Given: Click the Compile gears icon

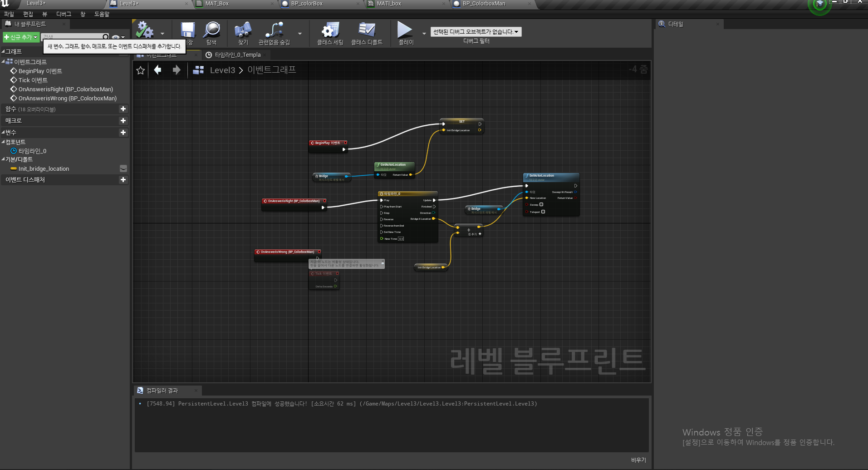Looking at the screenshot, I should tap(145, 30).
